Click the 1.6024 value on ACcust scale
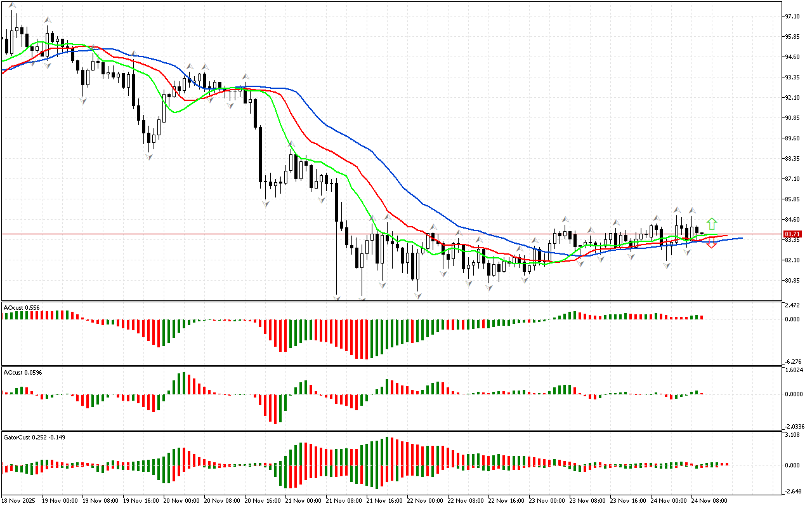This screenshot has height=508, width=812. point(794,370)
